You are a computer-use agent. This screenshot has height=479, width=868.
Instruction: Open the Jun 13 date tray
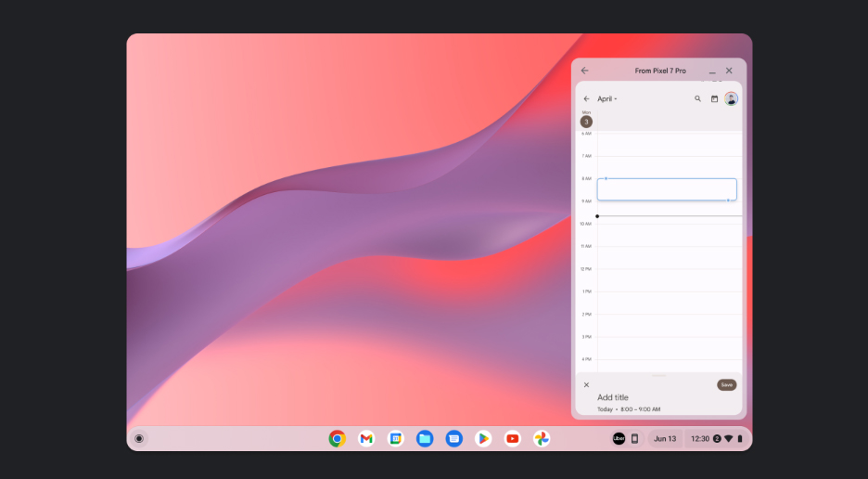click(665, 438)
